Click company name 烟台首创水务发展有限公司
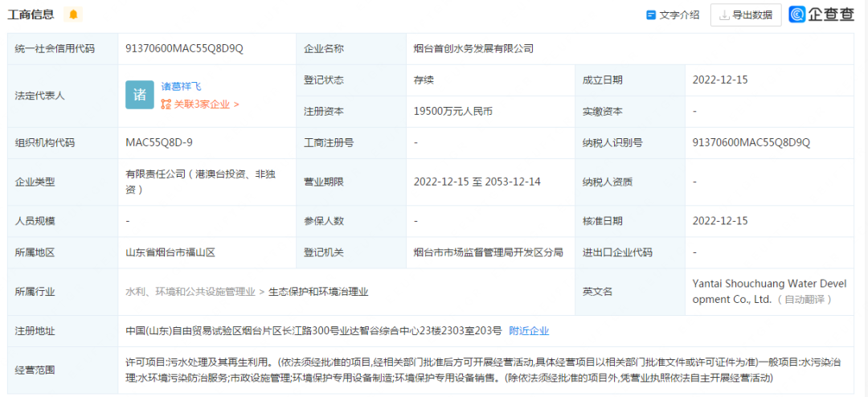The image size is (868, 397). (x=473, y=49)
